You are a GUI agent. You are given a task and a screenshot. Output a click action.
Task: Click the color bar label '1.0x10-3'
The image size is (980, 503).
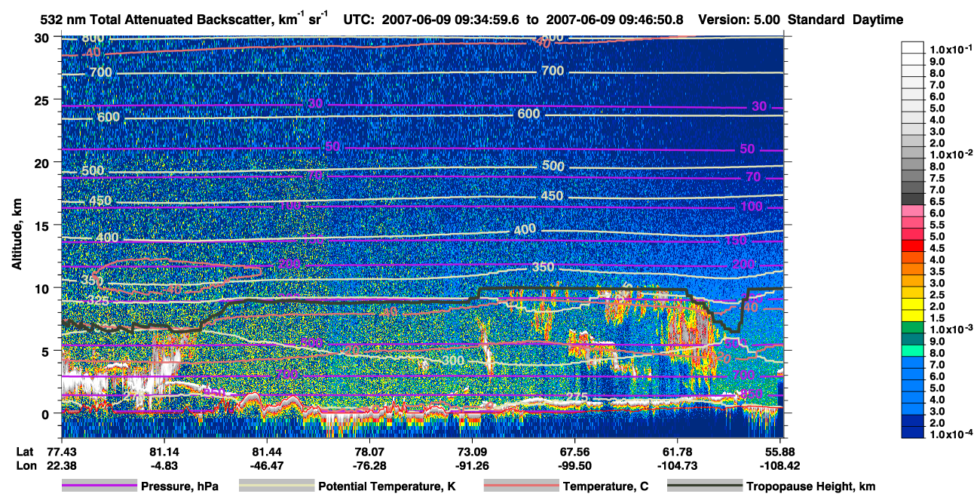click(952, 330)
